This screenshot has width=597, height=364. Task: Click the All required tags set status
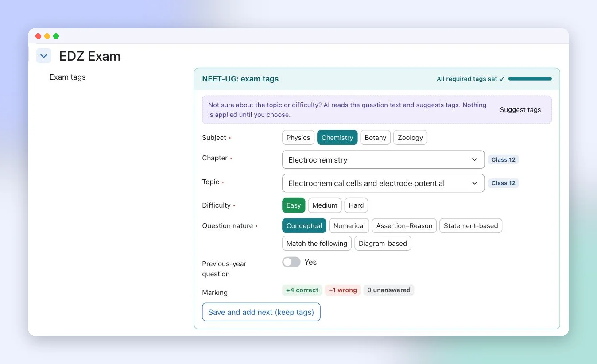[470, 79]
